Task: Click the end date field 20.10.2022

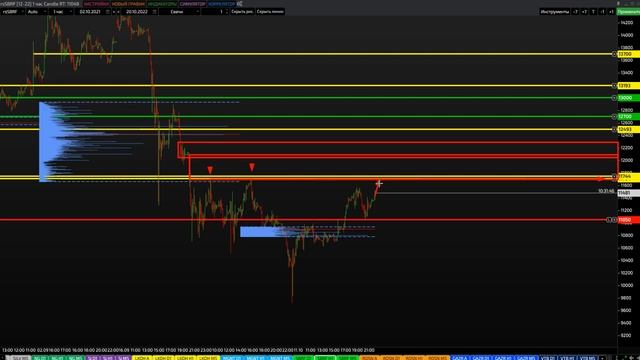Action: 137,12
